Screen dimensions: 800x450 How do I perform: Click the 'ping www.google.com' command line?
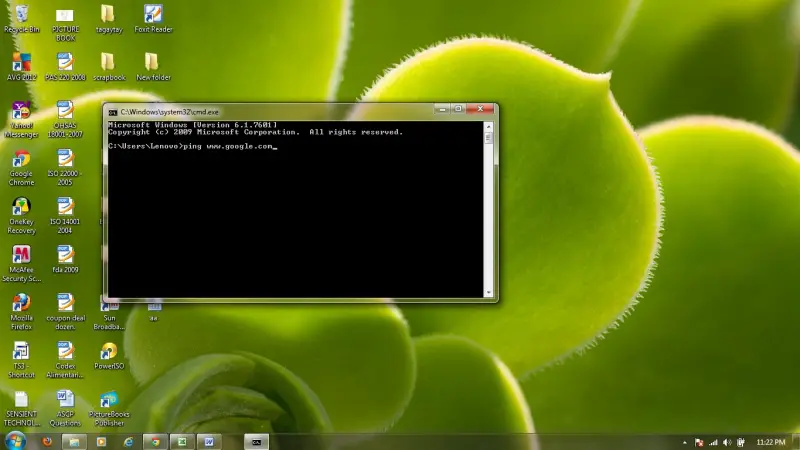192,146
